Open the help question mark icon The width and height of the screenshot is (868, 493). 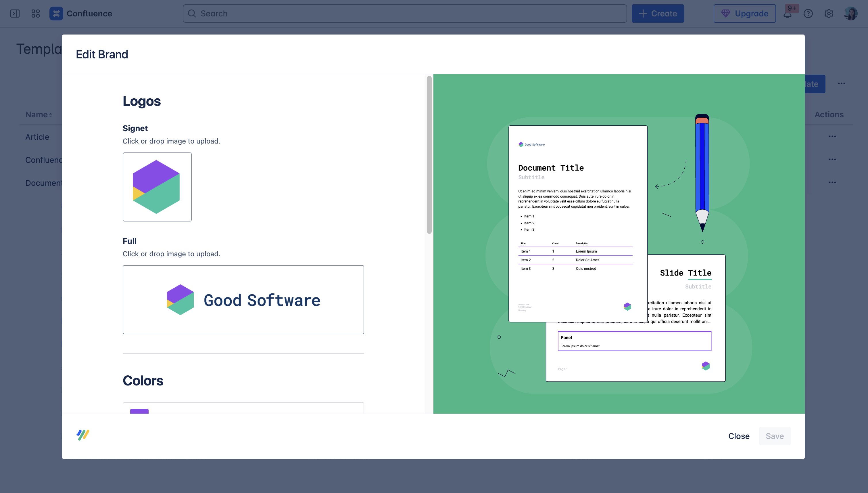pyautogui.click(x=808, y=14)
